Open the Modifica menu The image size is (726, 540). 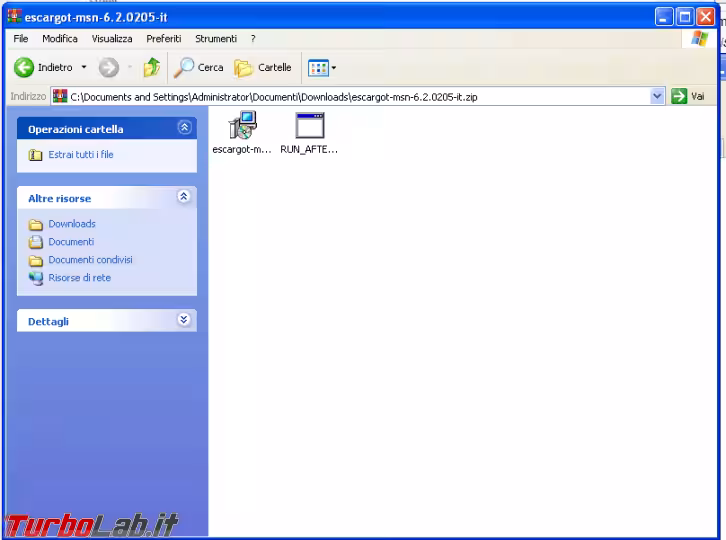(x=60, y=39)
